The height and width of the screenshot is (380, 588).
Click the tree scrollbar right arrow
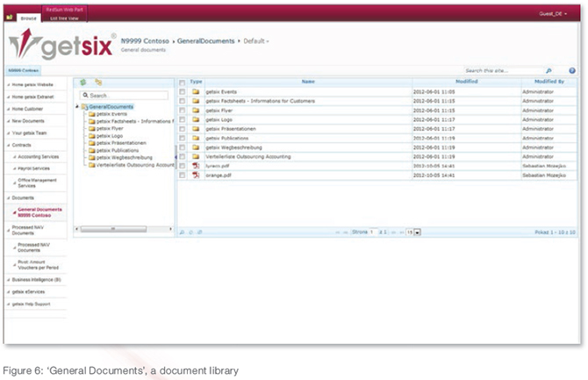(170, 229)
